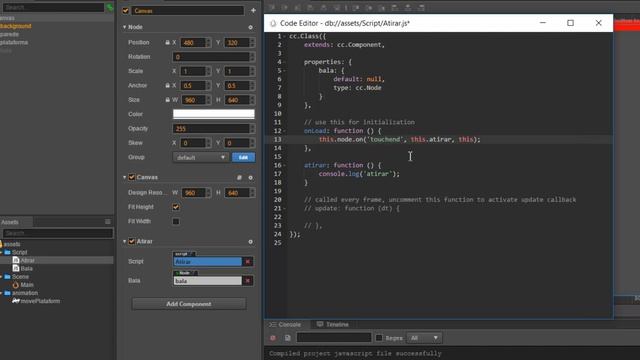640x360 pixels.
Task: Switch to the Timeline tab
Action: (x=333, y=324)
